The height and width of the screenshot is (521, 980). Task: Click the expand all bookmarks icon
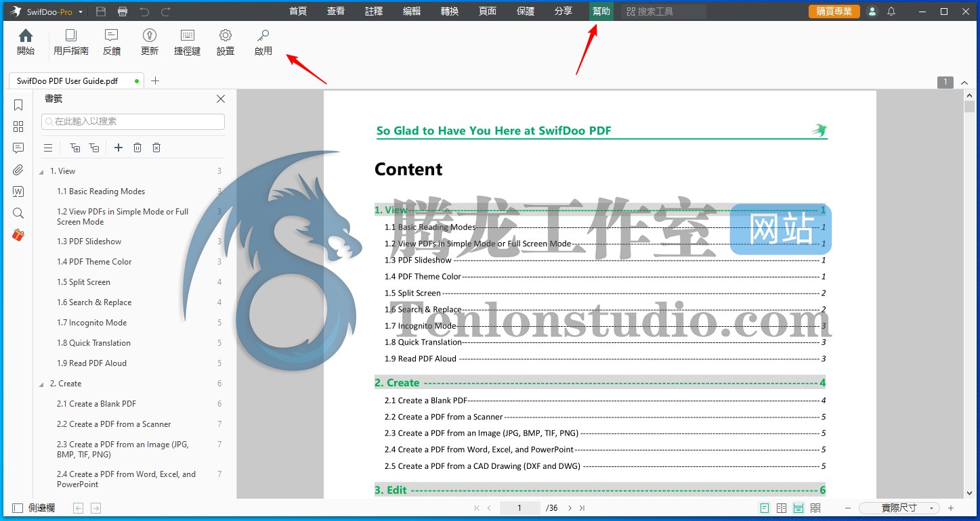(x=75, y=148)
